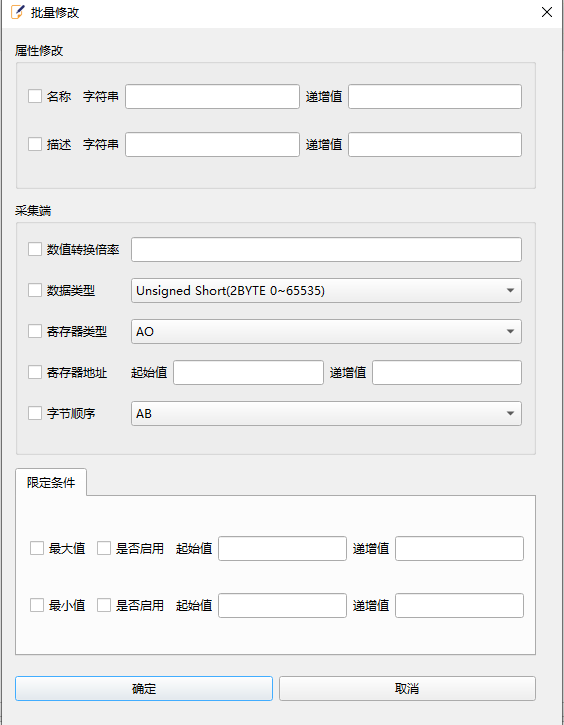Focus the 寄存器地址 递增值 field
564x725 pixels.
[447, 373]
